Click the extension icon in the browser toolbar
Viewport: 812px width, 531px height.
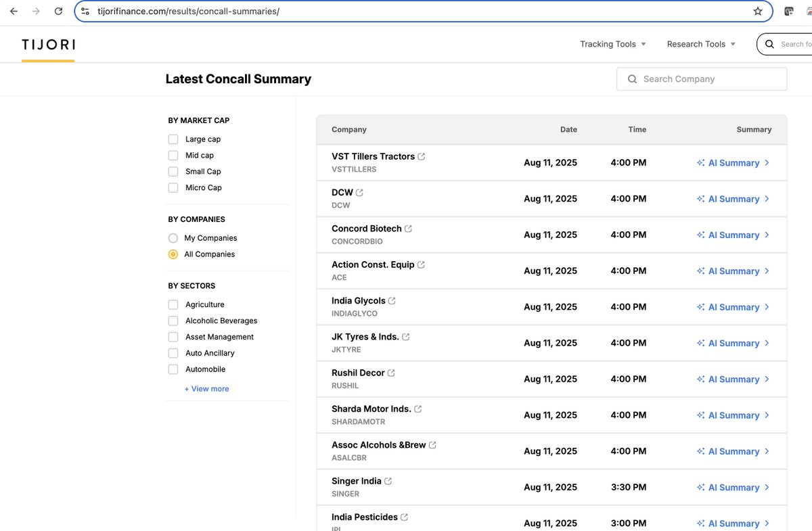[789, 11]
